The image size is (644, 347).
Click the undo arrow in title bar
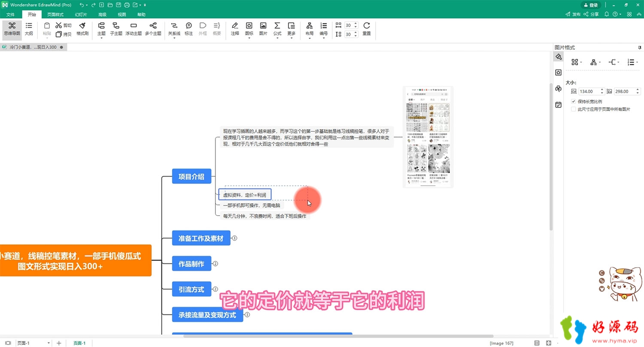(82, 5)
